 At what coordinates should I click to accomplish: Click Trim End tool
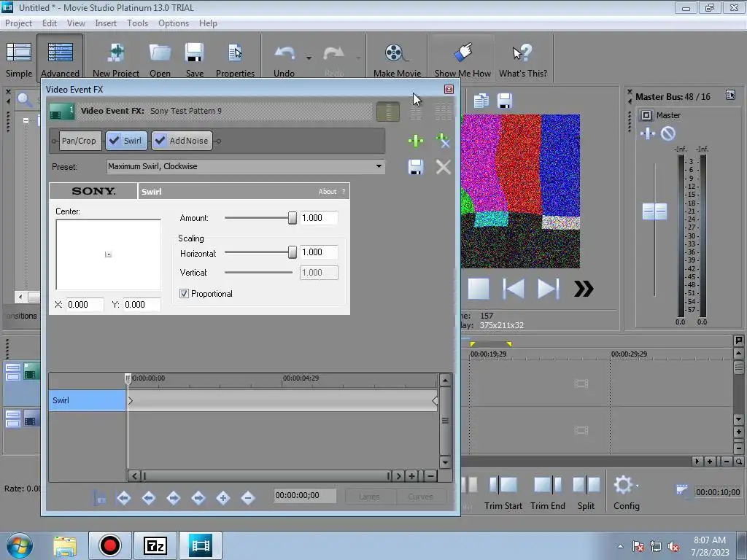coord(547,494)
